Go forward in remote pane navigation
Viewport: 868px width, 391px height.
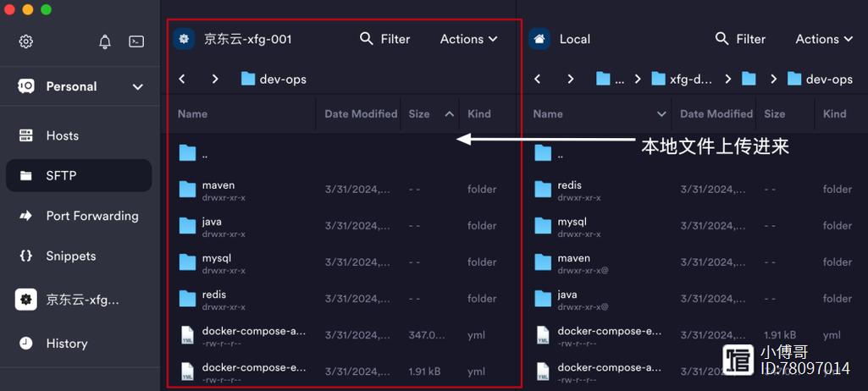pyautogui.click(x=215, y=79)
